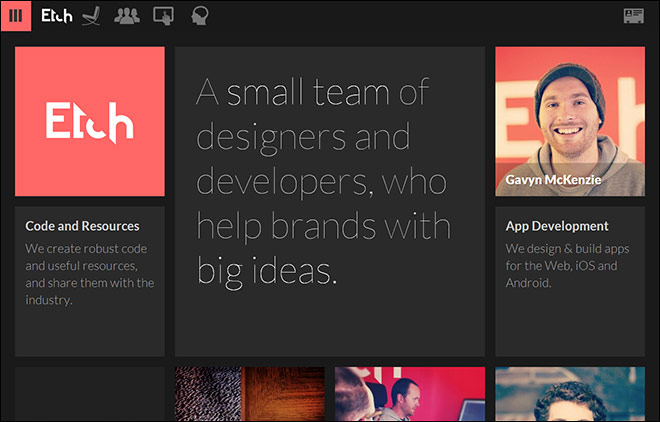Click the head profile icon

click(x=200, y=16)
